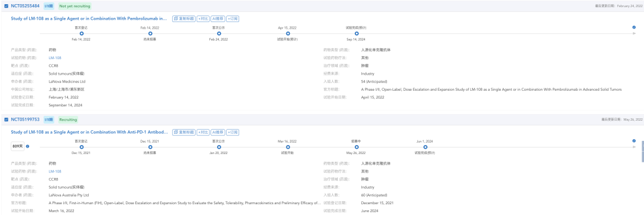Click the Recruiting status tag on NCT05199753
Image resolution: width=644 pixels, height=215 pixels.
(68, 119)
